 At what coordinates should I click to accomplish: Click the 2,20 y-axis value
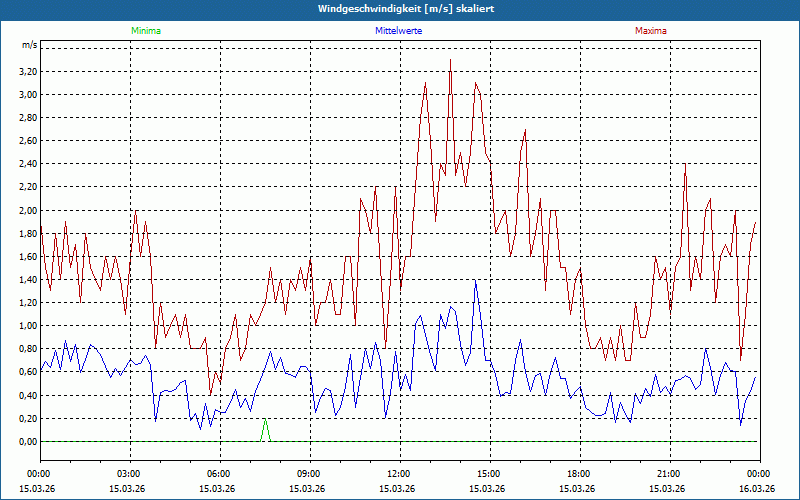(28, 187)
